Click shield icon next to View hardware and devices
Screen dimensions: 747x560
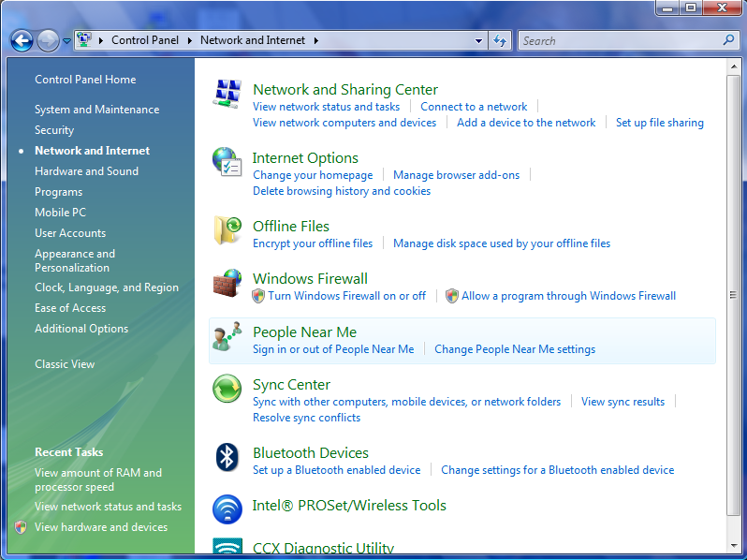pyautogui.click(x=21, y=527)
